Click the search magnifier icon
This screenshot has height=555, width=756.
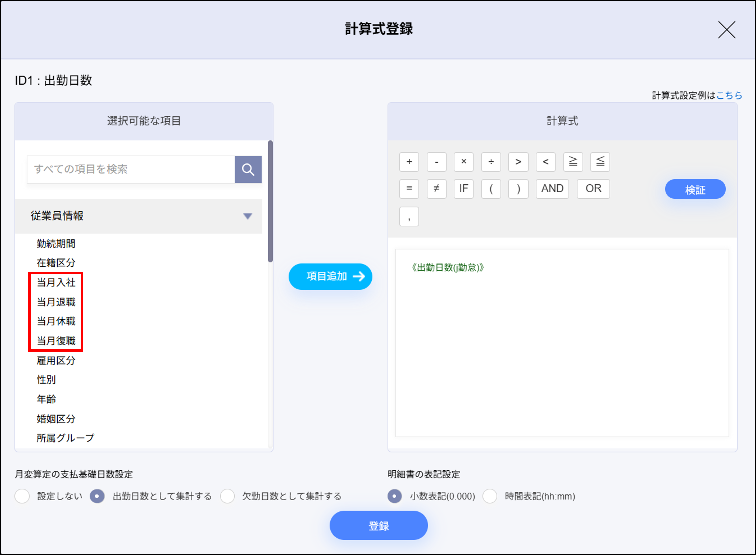click(x=248, y=169)
